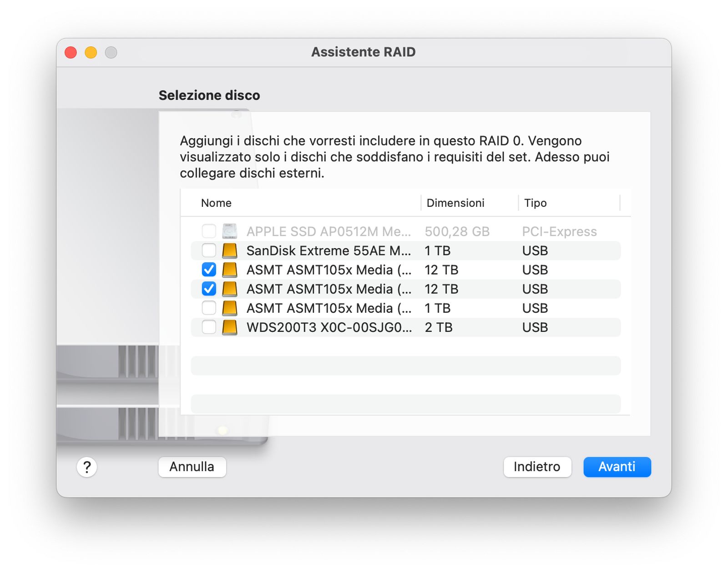Click the SanDisk Extreme external drive icon
This screenshot has height=572, width=728.
[230, 251]
